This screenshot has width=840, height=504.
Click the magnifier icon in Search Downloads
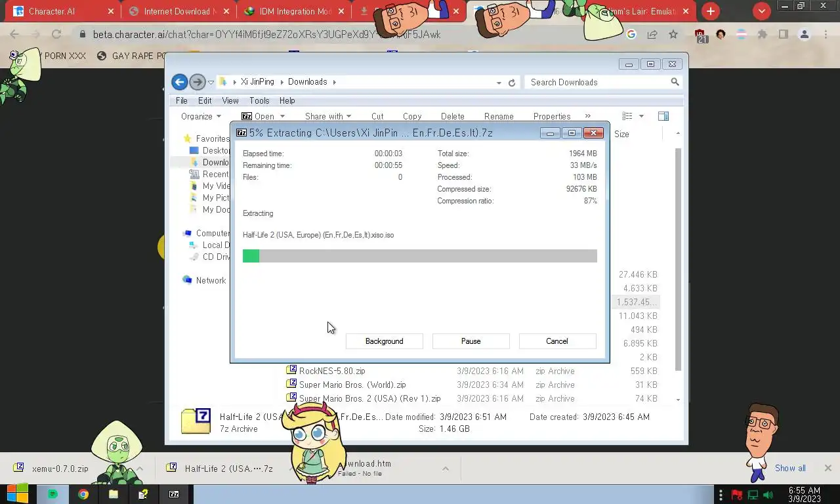pyautogui.click(x=675, y=82)
